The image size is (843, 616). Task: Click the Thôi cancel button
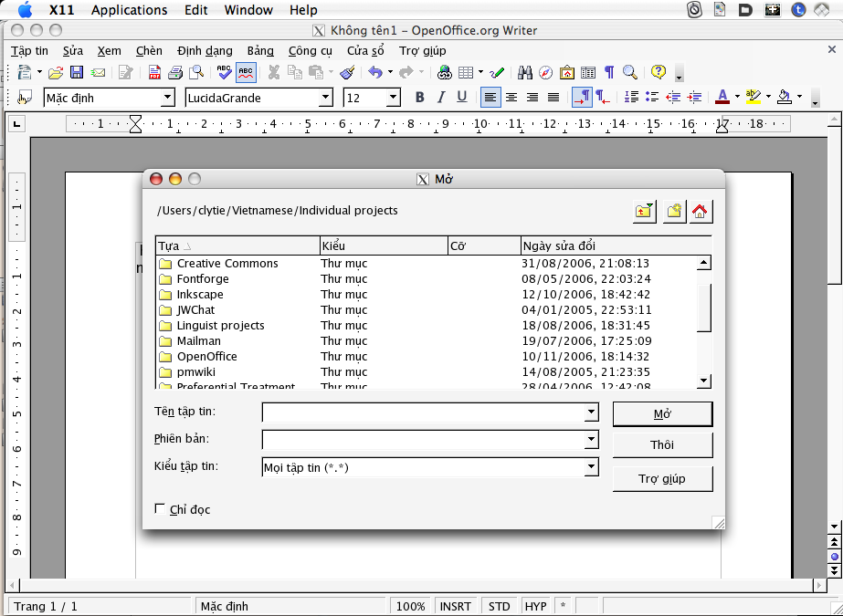662,445
